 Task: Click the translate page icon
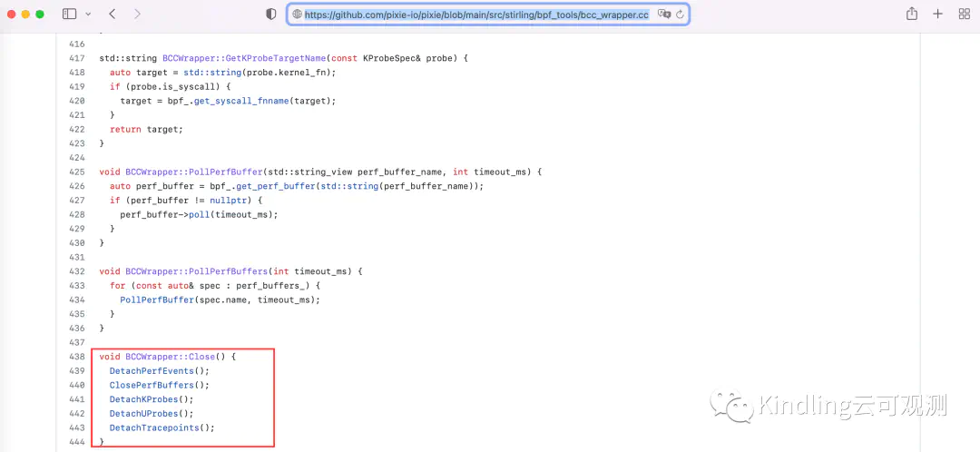663,15
